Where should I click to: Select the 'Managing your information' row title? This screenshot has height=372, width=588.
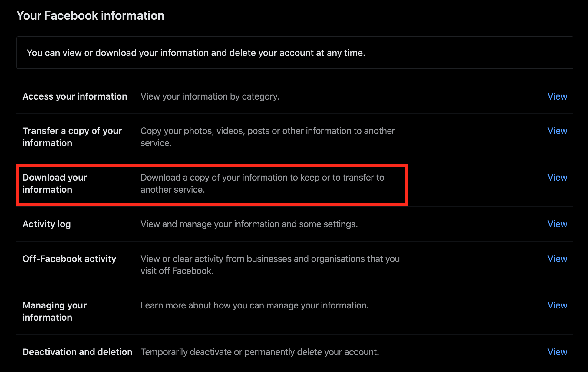click(x=55, y=311)
